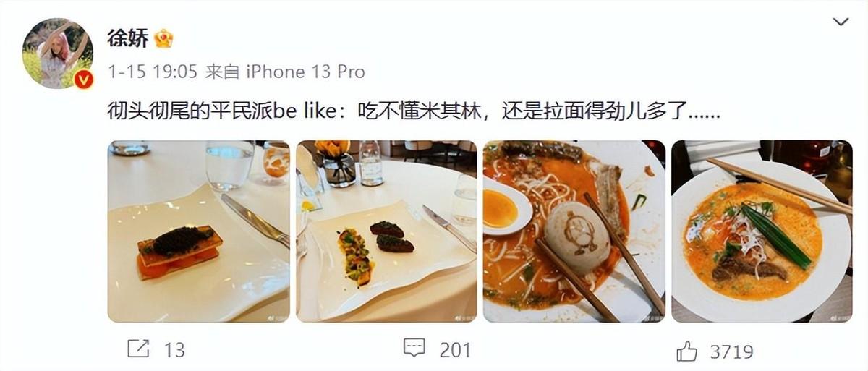Image resolution: width=868 pixels, height=371 pixels.
Task: Click the iPhone 13 Pro source link
Action: click(x=305, y=72)
